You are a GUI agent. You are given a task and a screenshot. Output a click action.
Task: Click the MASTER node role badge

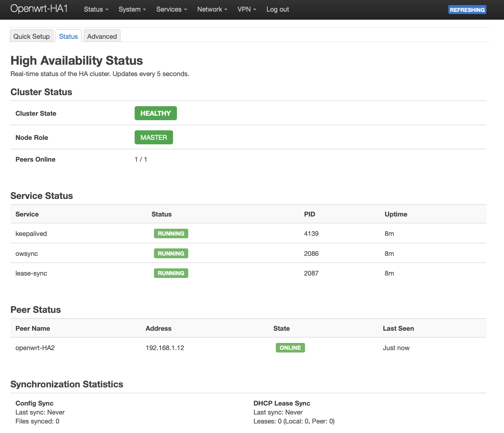(x=154, y=137)
